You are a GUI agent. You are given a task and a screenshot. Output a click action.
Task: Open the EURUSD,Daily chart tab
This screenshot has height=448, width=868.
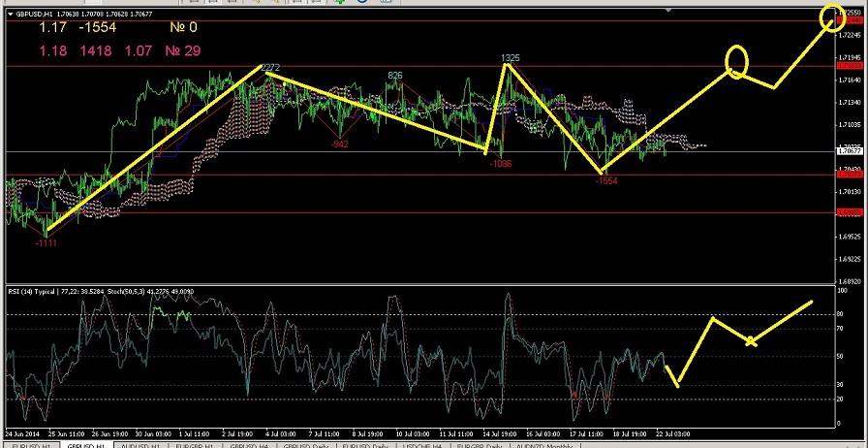click(369, 444)
